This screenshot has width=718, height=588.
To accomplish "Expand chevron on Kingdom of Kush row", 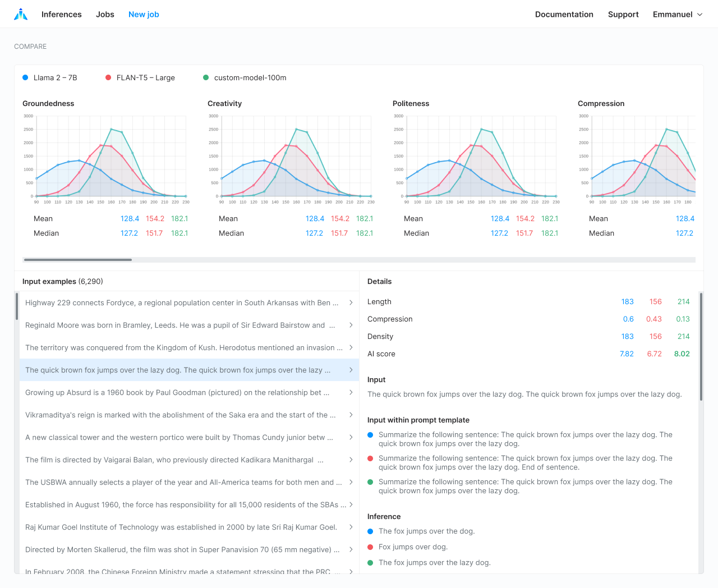I will (351, 347).
